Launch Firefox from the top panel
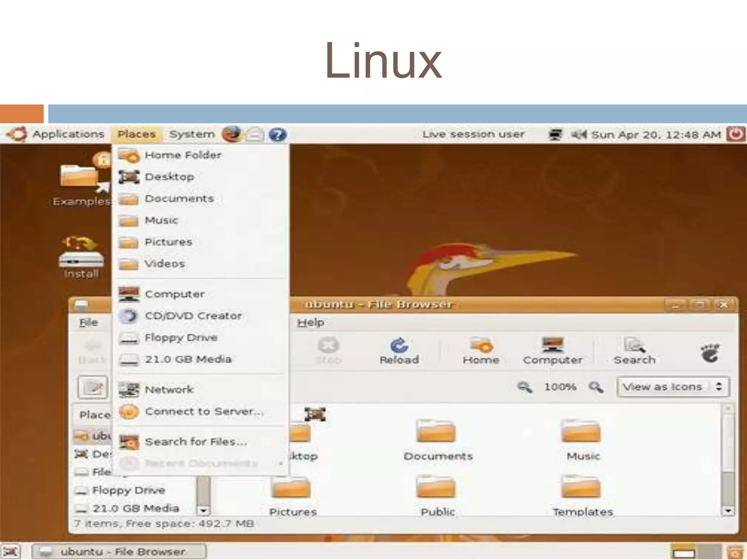Viewport: 747px width, 560px height. click(x=232, y=134)
